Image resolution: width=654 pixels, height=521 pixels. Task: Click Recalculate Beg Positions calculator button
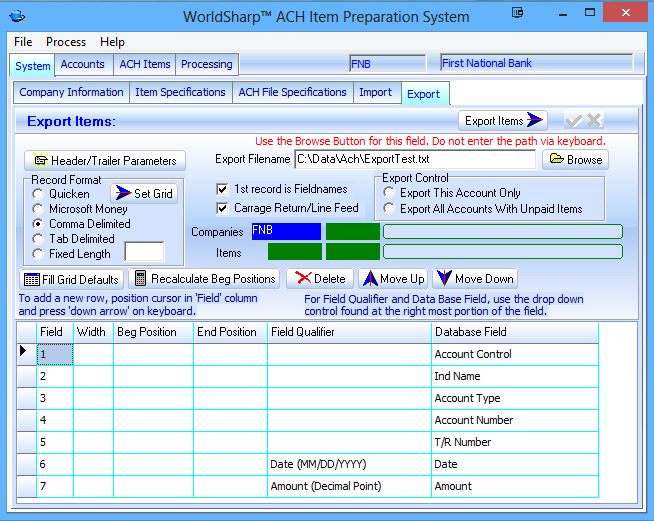tap(205, 279)
